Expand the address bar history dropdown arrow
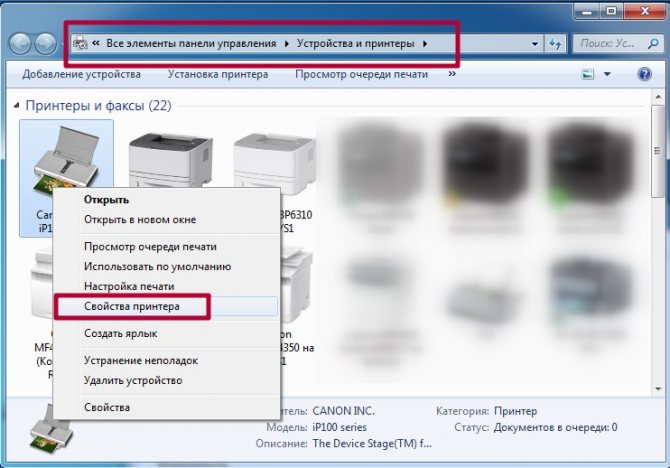Viewport: 670px width, 468px height. 533,44
